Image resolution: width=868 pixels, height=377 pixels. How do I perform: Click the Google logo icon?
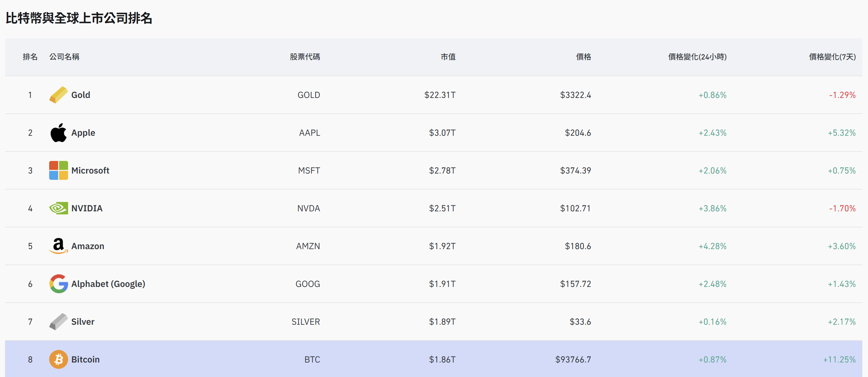[58, 284]
